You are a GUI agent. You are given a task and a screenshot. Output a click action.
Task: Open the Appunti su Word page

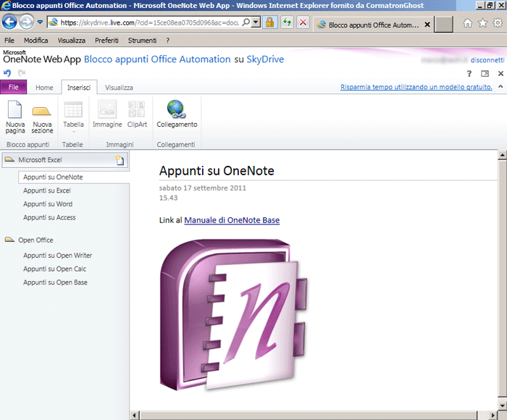point(48,204)
